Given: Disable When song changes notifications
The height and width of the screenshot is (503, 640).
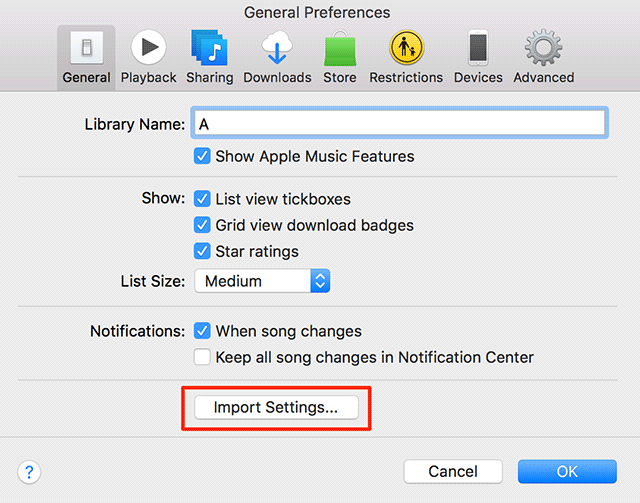Looking at the screenshot, I should coord(203,331).
